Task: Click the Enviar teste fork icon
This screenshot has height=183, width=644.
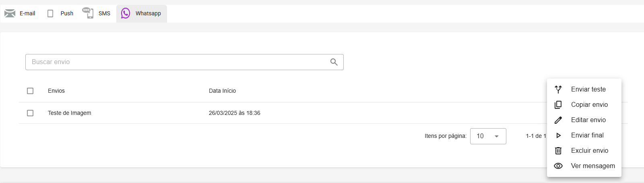Action: pyautogui.click(x=558, y=89)
